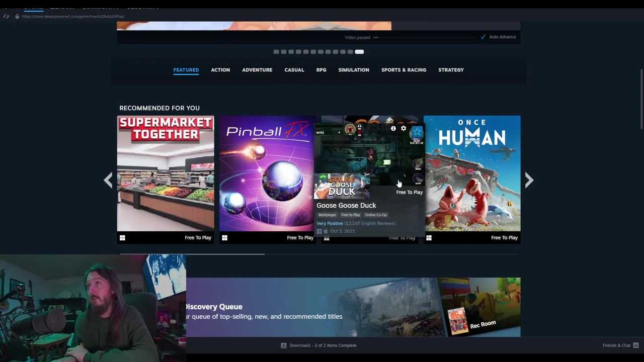Open the Action genre tab

tap(220, 70)
